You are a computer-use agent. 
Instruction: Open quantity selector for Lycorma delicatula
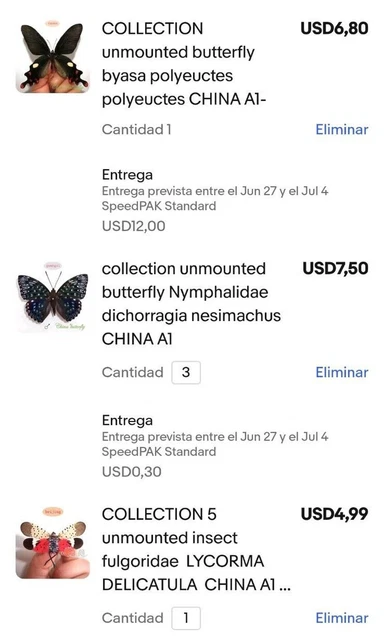[186, 618]
